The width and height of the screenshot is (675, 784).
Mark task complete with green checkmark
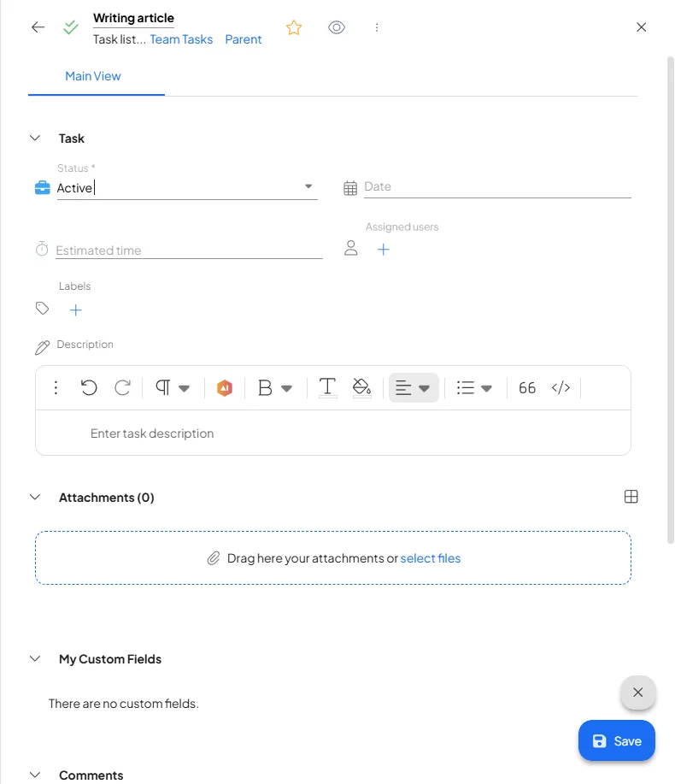(71, 27)
